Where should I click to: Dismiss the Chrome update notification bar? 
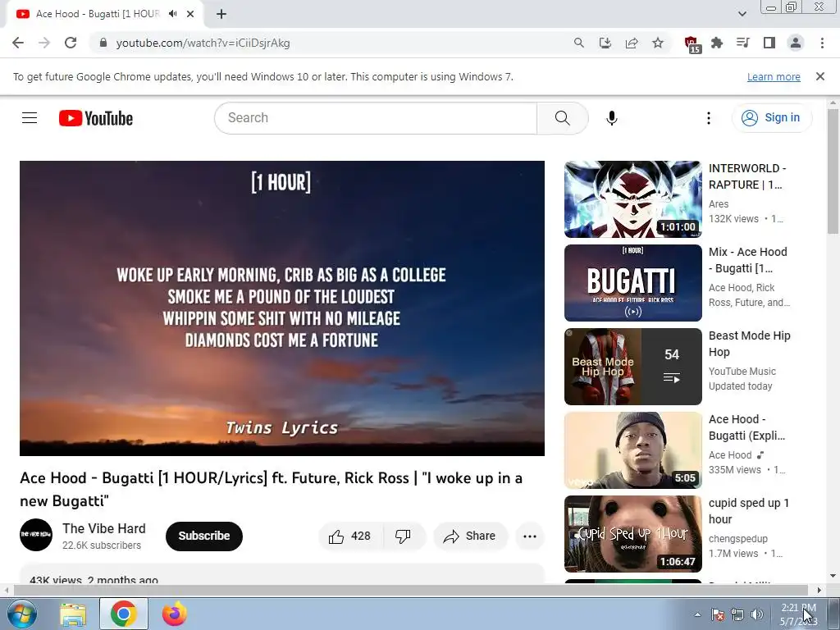(x=819, y=76)
